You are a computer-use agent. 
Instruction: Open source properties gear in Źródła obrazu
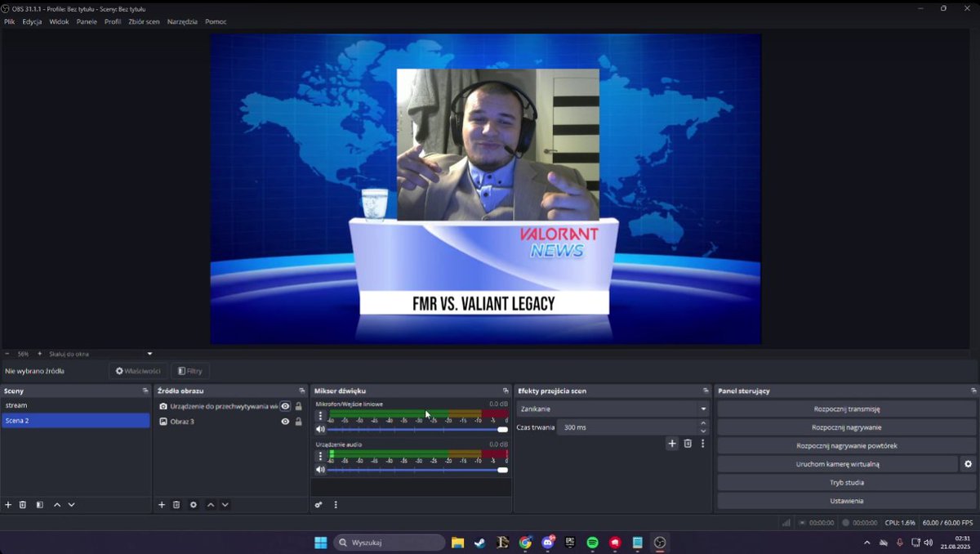[194, 505]
